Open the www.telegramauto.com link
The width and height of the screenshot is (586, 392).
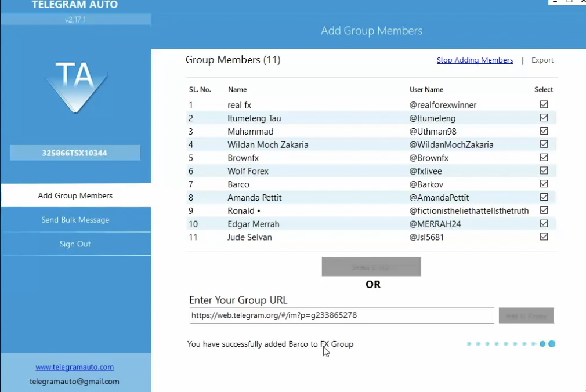[74, 367]
